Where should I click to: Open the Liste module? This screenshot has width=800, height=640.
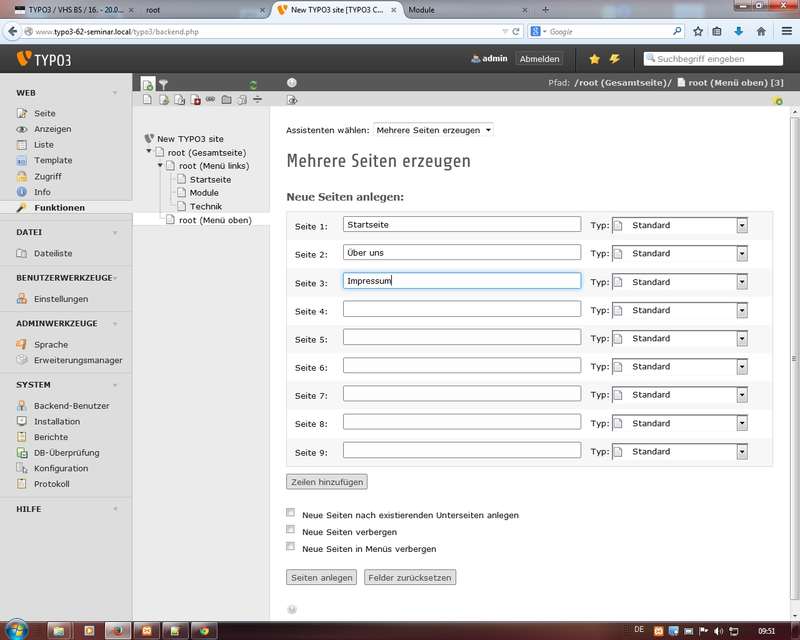click(x=44, y=145)
